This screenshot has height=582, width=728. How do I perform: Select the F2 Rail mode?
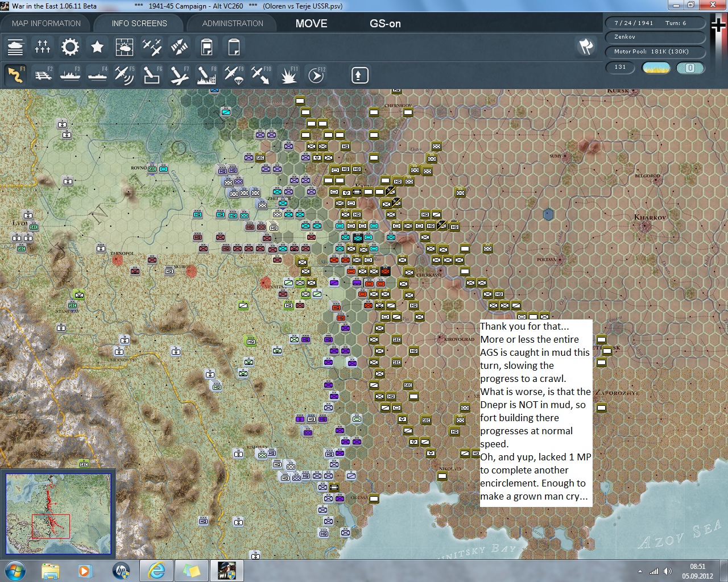[x=43, y=75]
